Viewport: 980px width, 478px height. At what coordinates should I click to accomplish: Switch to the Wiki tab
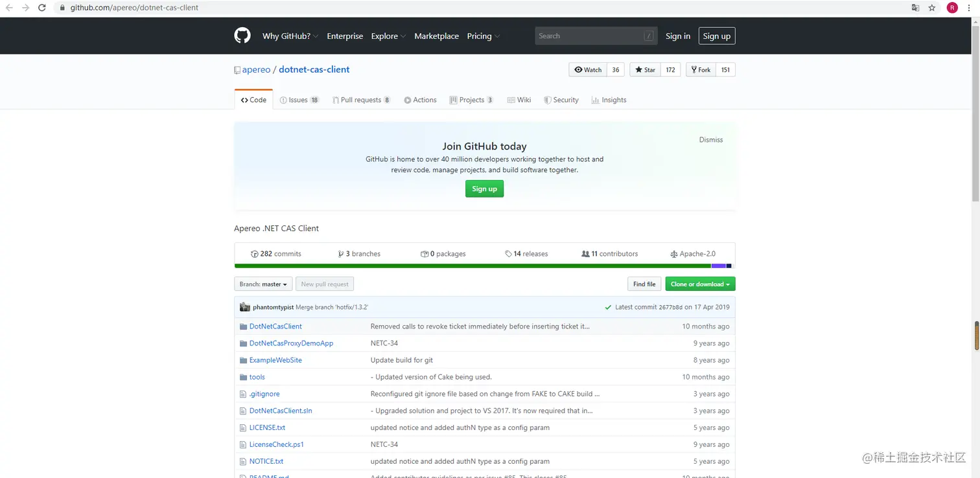pyautogui.click(x=519, y=100)
